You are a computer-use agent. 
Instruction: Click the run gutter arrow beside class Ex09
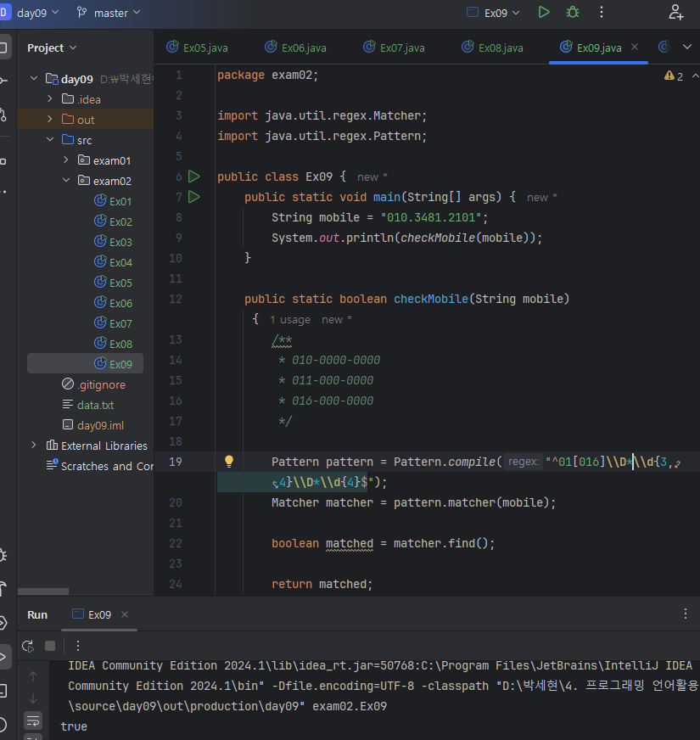coord(194,177)
